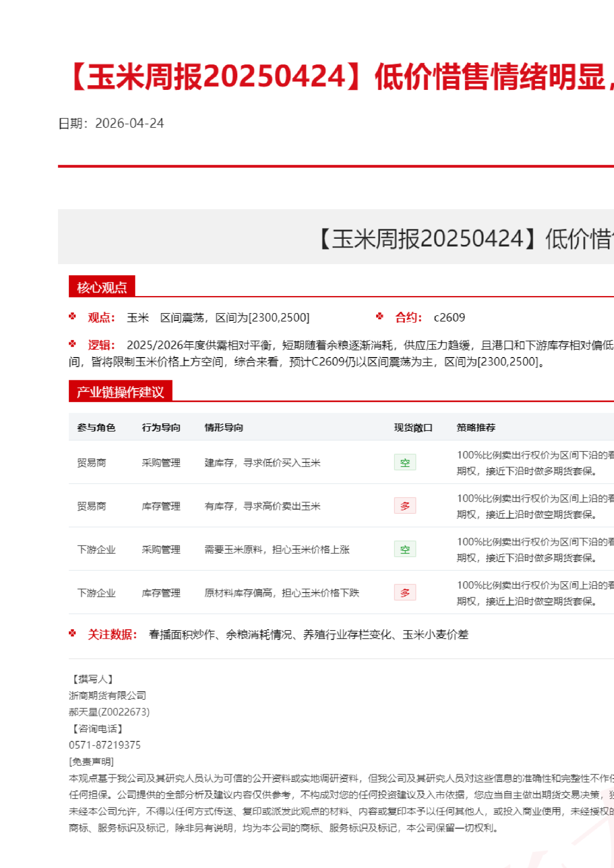The width and height of the screenshot is (614, 868).
Task: Click the 【撰写人】 heading
Action: coord(93,679)
